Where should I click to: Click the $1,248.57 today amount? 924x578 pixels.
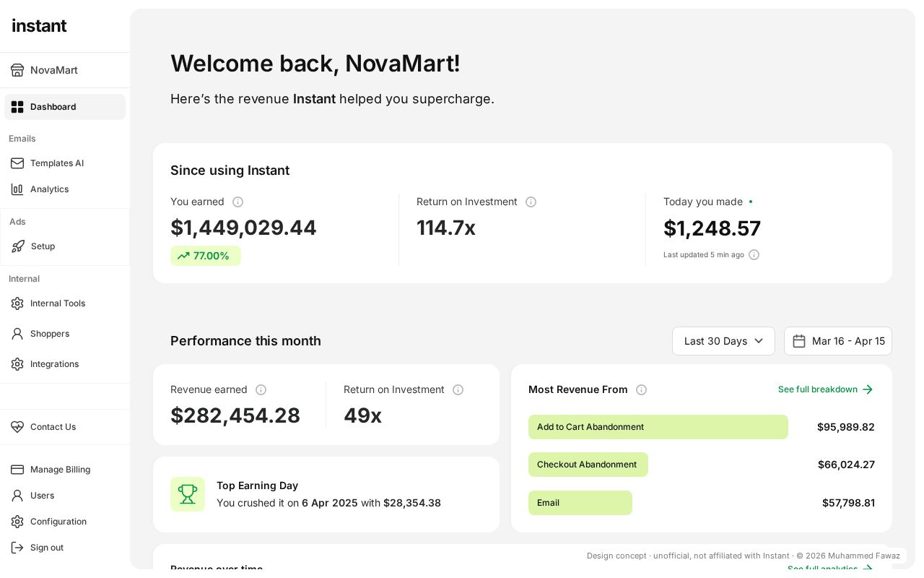tap(712, 228)
